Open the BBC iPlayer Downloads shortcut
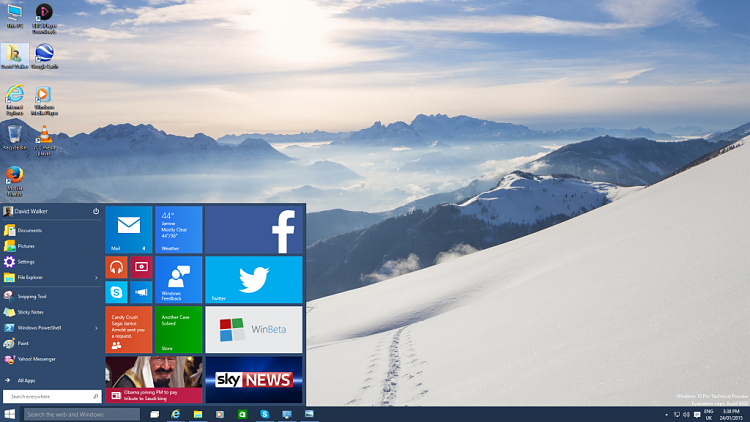The width and height of the screenshot is (750, 422). (44, 18)
